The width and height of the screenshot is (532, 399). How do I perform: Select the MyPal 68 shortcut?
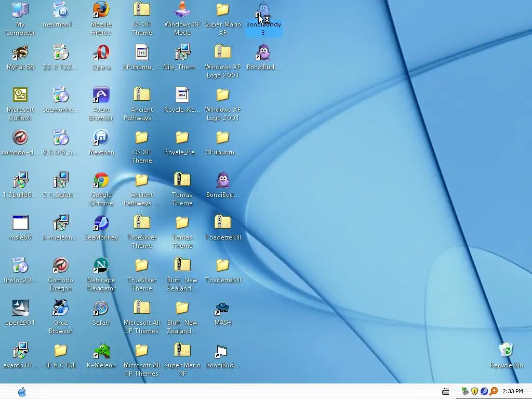[x=20, y=52]
